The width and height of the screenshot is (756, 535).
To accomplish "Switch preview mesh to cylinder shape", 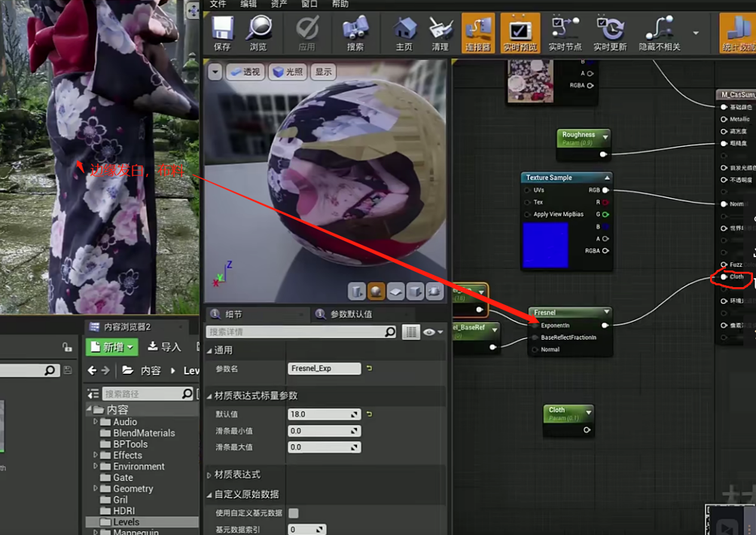I will point(356,291).
